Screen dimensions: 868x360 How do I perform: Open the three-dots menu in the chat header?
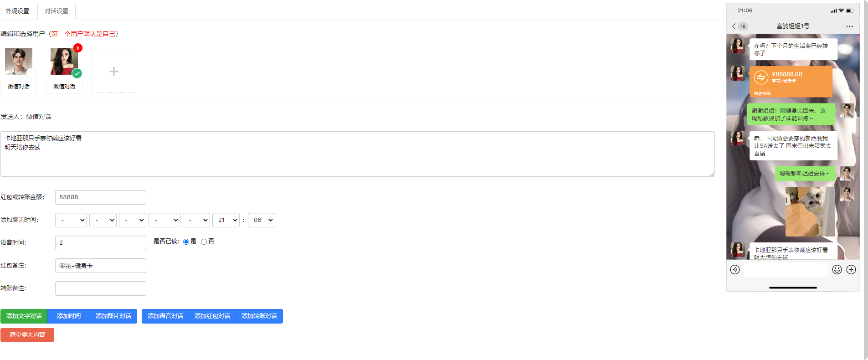click(849, 26)
